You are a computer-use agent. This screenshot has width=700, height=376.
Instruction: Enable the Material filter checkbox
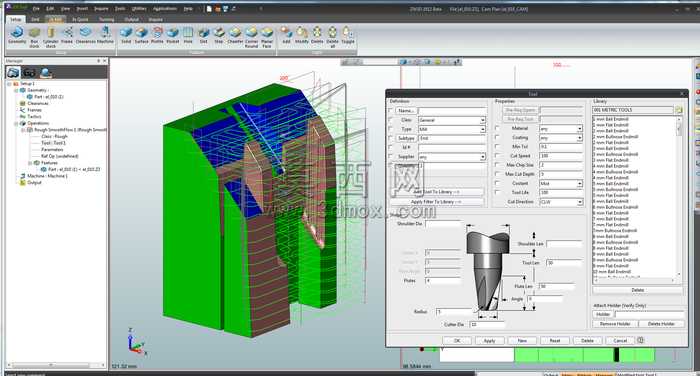click(497, 128)
